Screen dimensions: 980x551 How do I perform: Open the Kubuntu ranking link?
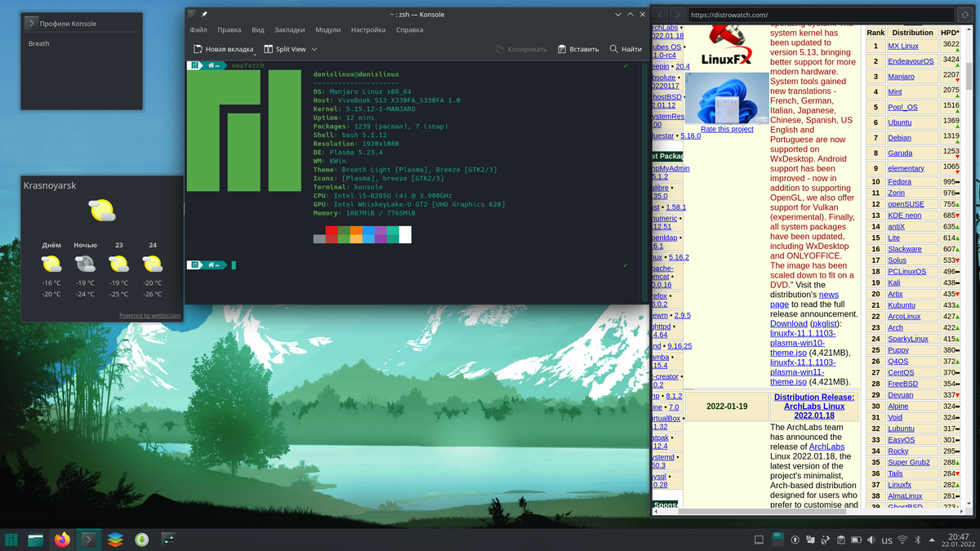tap(902, 305)
